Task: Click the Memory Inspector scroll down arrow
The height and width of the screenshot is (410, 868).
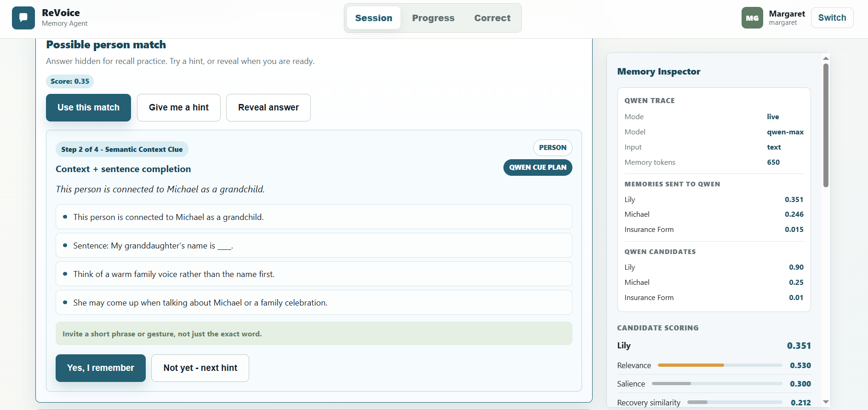Action: [826, 402]
